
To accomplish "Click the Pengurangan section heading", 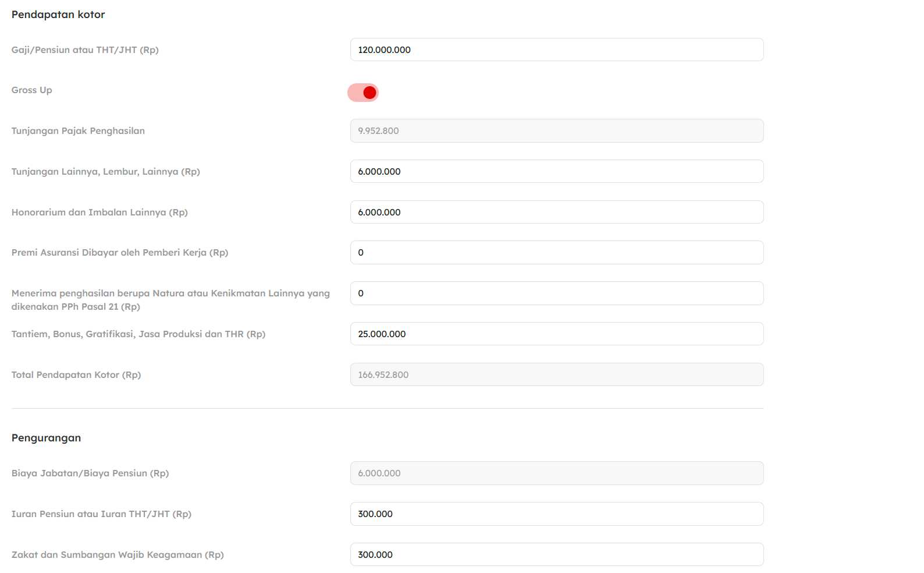I will [x=46, y=438].
